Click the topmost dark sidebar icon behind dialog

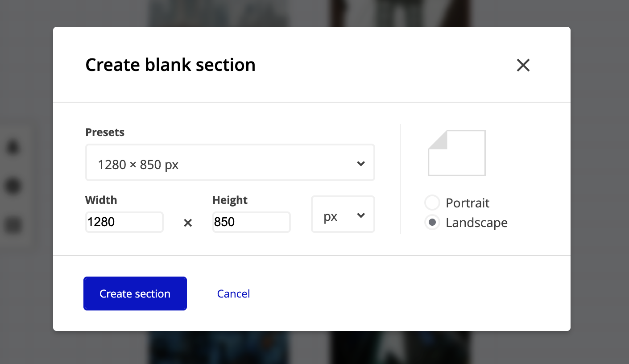point(13,147)
